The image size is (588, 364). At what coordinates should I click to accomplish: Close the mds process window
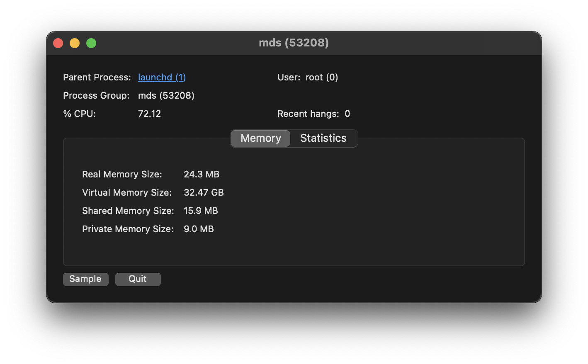pyautogui.click(x=58, y=43)
